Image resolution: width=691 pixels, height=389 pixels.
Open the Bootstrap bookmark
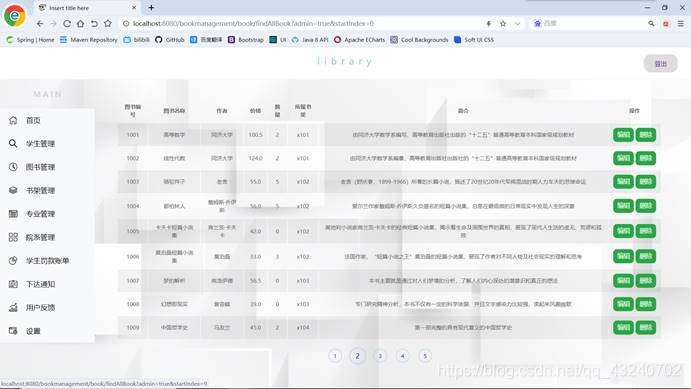click(246, 40)
